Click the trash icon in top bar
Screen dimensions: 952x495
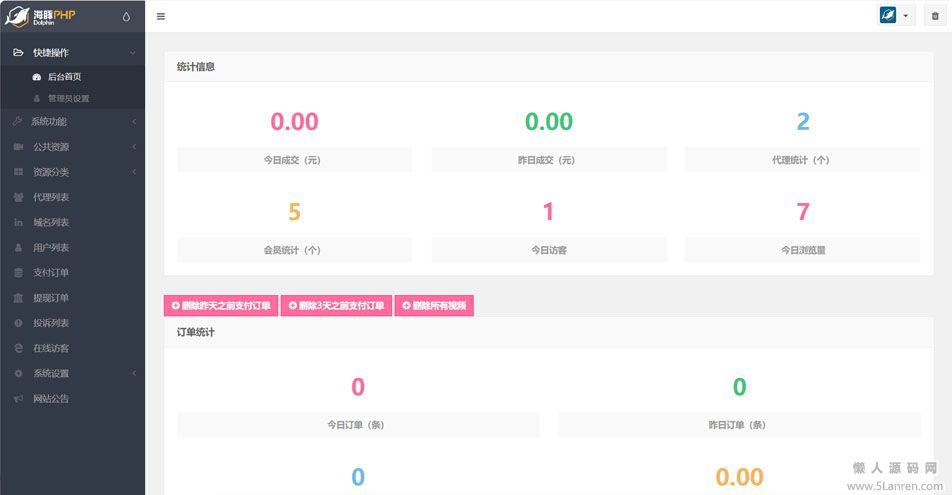pos(935,16)
